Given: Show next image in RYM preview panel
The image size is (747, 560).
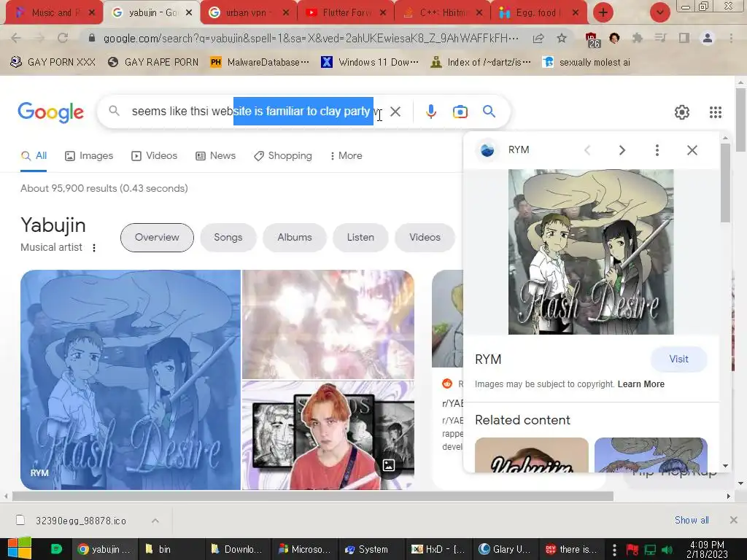Looking at the screenshot, I should point(622,150).
